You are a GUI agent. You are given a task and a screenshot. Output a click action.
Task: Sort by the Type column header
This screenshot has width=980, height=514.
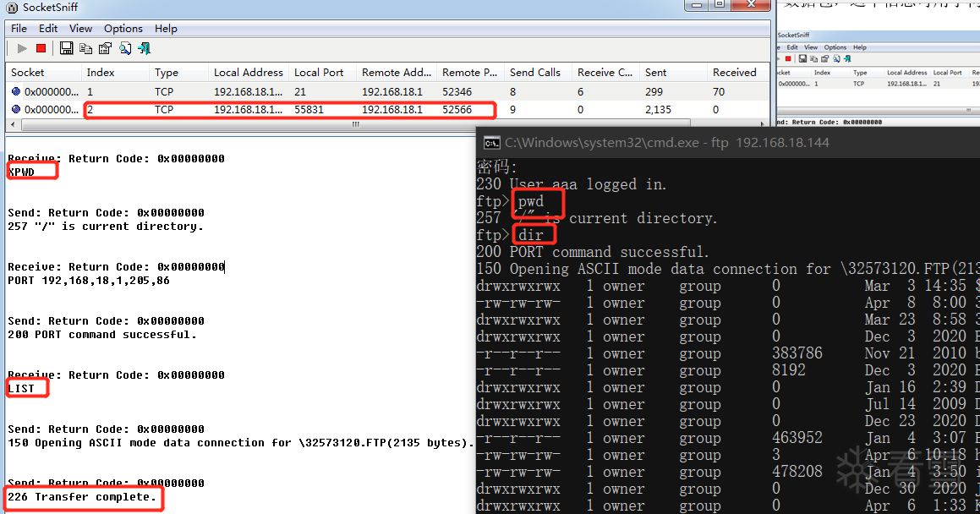pyautogui.click(x=179, y=73)
